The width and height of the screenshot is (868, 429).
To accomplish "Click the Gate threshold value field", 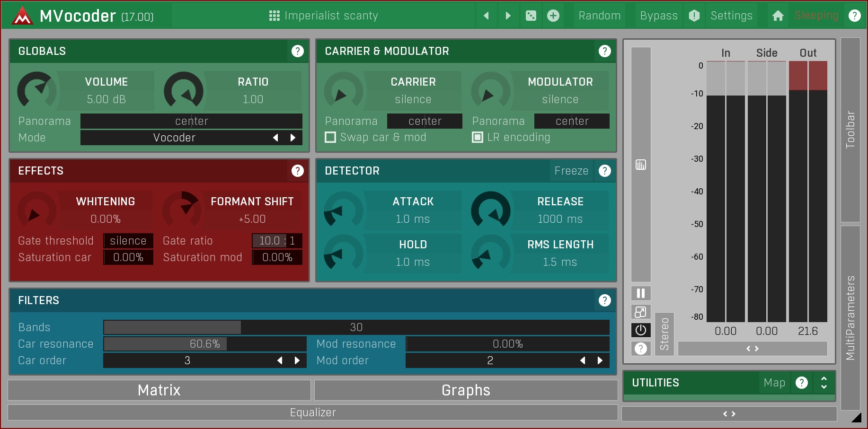I will 128,241.
